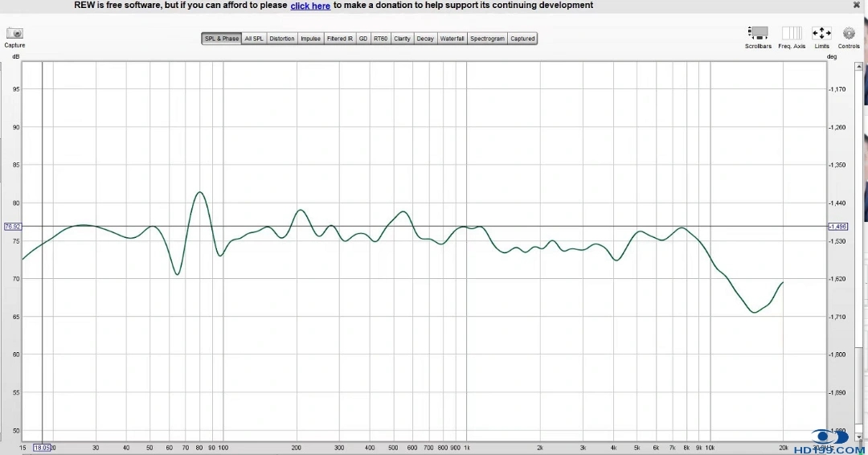
Task: Select the Captured tab
Action: coord(522,39)
